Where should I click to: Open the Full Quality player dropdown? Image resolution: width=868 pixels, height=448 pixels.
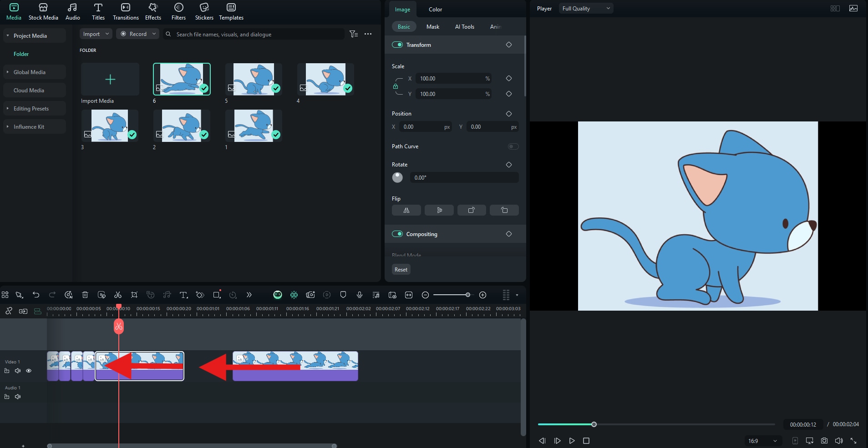click(x=586, y=8)
